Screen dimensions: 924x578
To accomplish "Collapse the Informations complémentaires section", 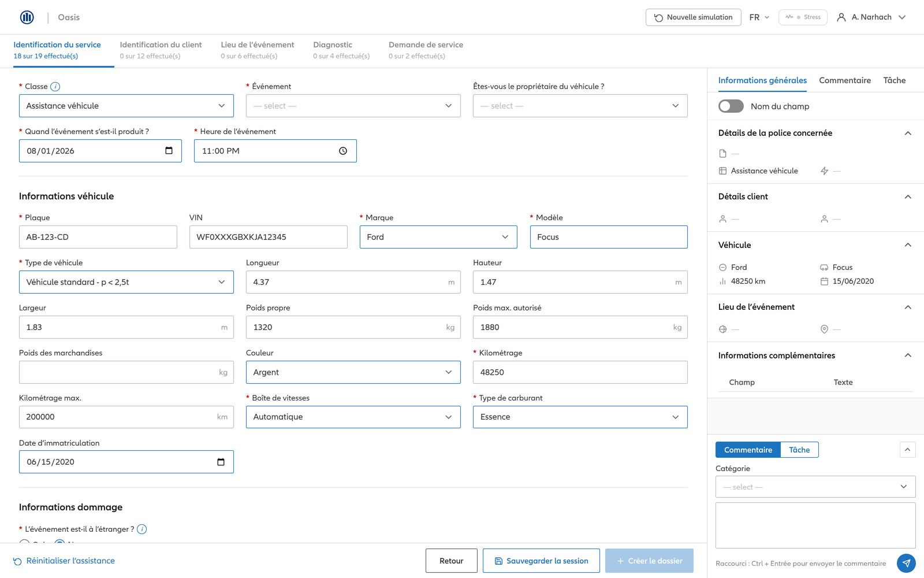I will (908, 355).
